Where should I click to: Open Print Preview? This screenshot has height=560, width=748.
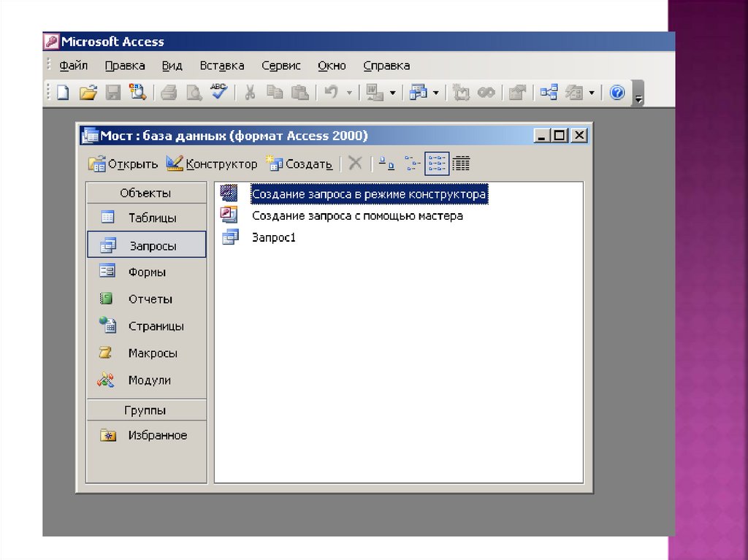click(194, 92)
